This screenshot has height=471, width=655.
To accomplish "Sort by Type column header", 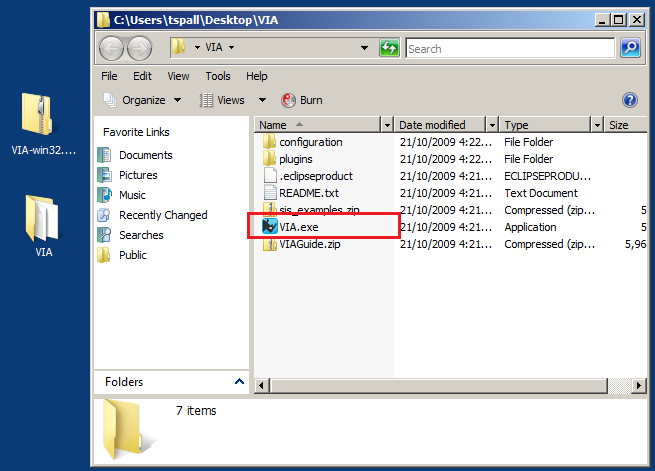I will coord(545,125).
